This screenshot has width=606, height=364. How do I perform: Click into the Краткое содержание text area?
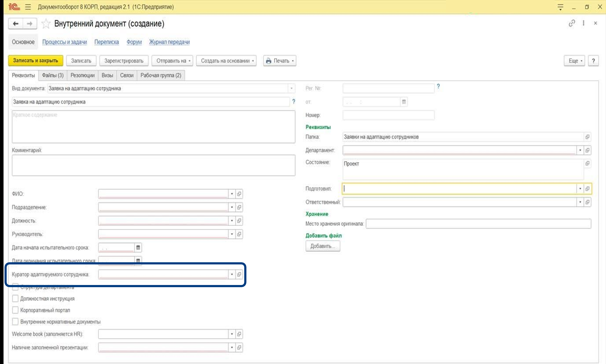point(153,127)
